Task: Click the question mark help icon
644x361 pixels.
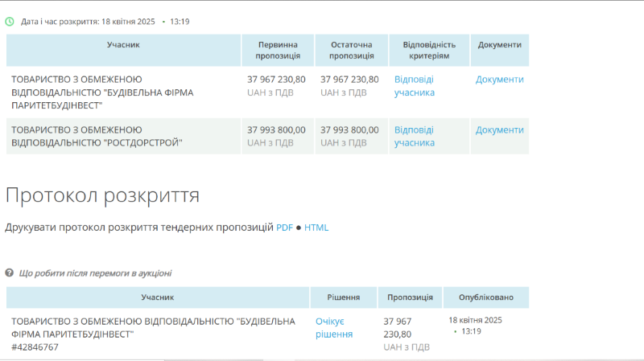Action: point(10,273)
